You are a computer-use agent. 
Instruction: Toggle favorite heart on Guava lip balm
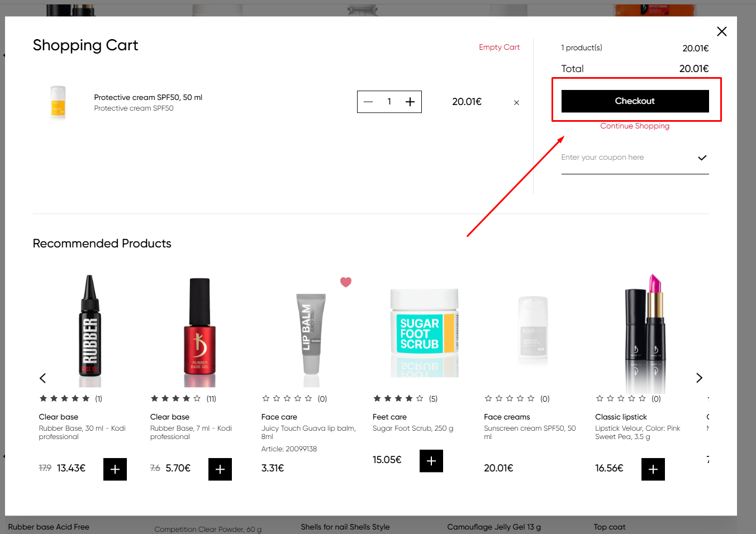[346, 282]
